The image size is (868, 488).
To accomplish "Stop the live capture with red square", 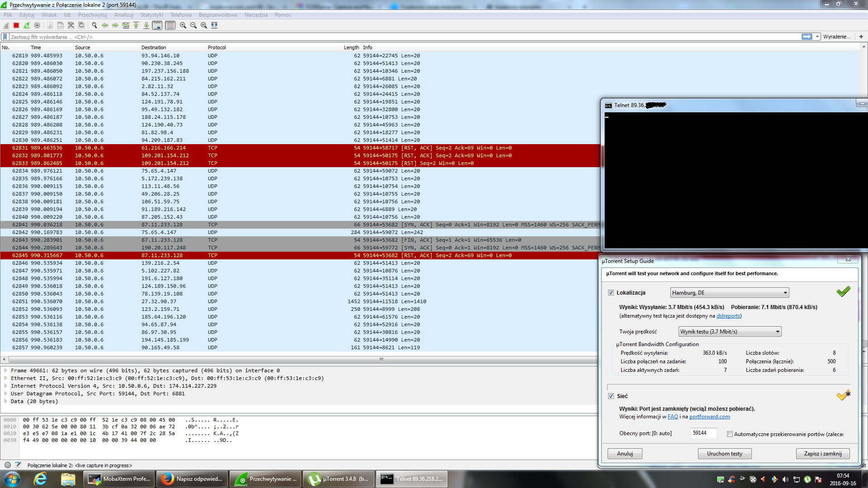I will pyautogui.click(x=16, y=25).
